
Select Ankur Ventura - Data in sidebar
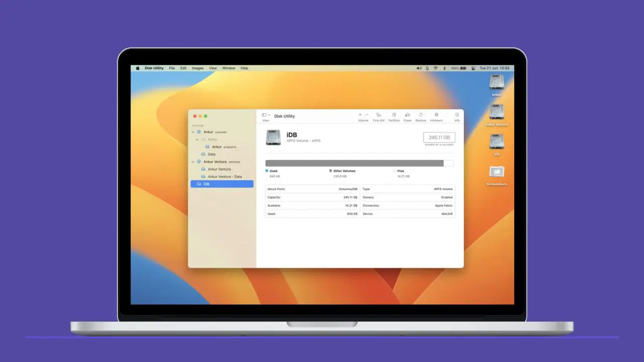point(224,176)
